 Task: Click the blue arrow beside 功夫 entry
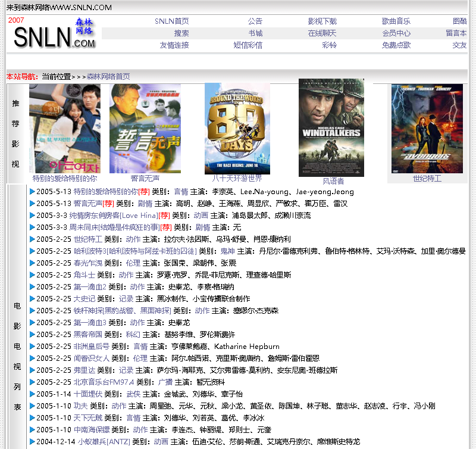[32, 406]
